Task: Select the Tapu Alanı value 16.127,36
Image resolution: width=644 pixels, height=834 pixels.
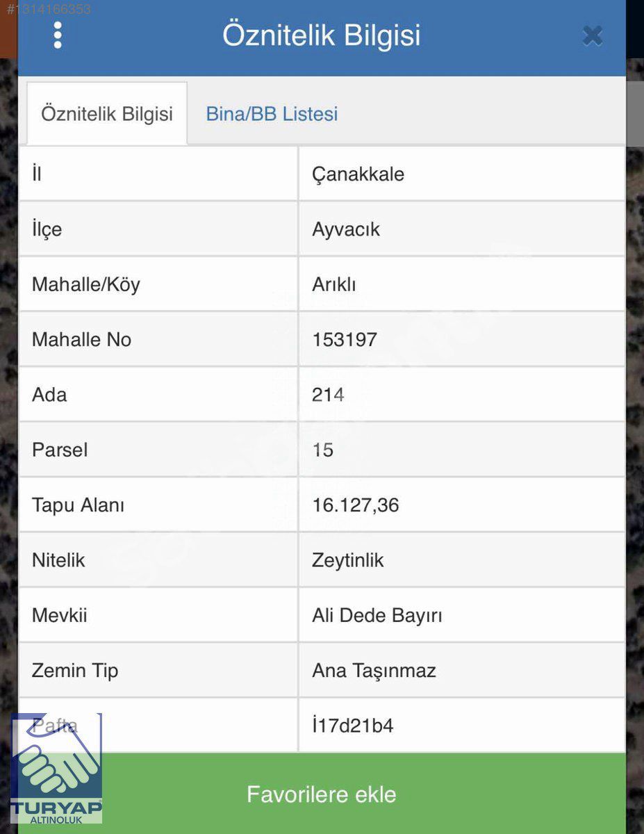Action: click(x=356, y=505)
